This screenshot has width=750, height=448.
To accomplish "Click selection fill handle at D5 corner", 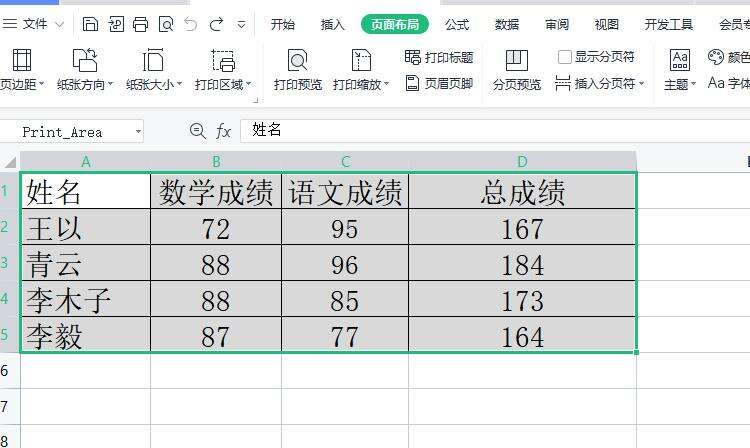I will 637,353.
